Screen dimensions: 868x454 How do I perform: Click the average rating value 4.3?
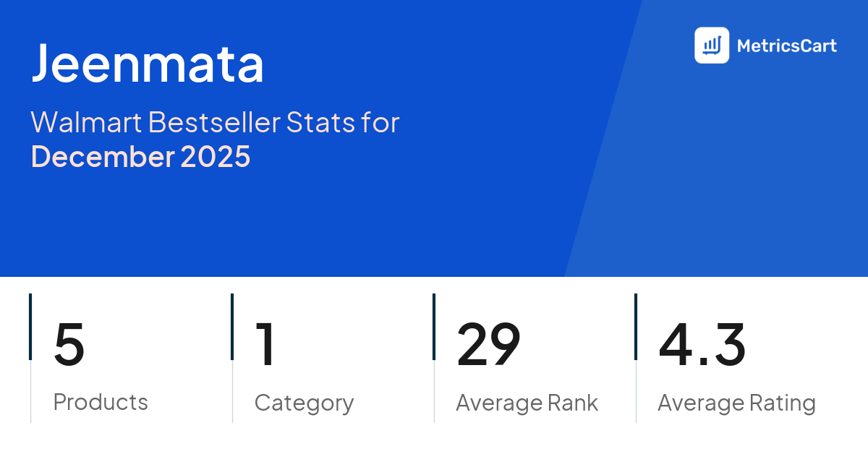tap(702, 345)
